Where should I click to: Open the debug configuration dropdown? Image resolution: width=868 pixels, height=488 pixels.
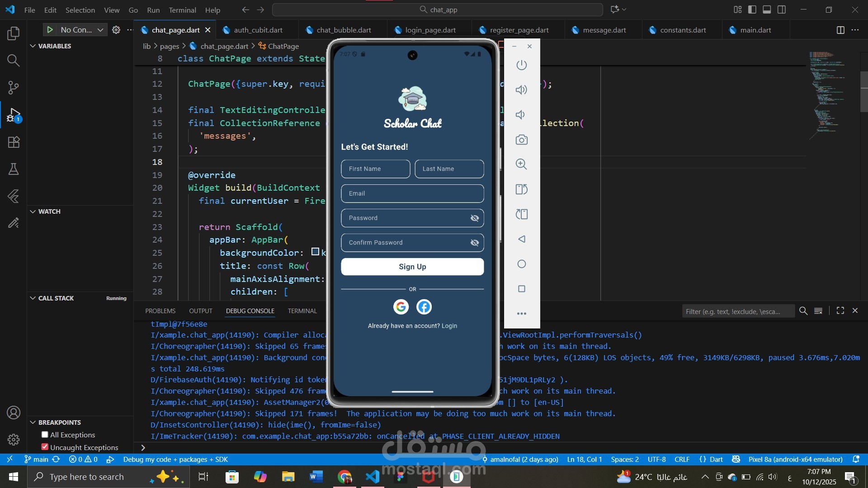(x=100, y=30)
